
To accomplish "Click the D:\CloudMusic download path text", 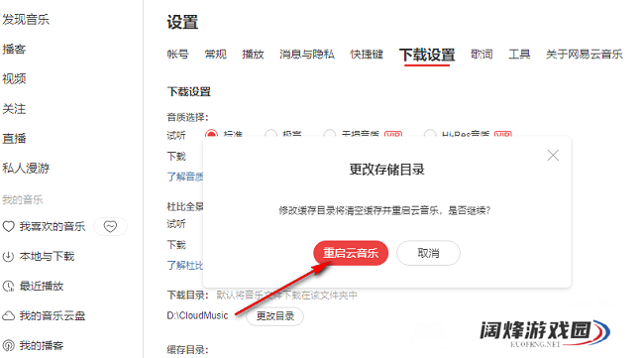I will pyautogui.click(x=197, y=315).
